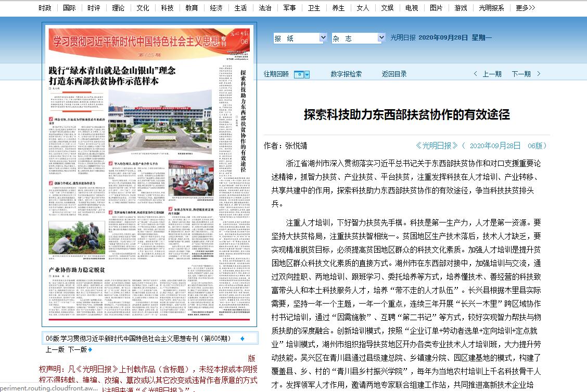
Task: Open the 更多>> menu item
Action: [x=525, y=8]
